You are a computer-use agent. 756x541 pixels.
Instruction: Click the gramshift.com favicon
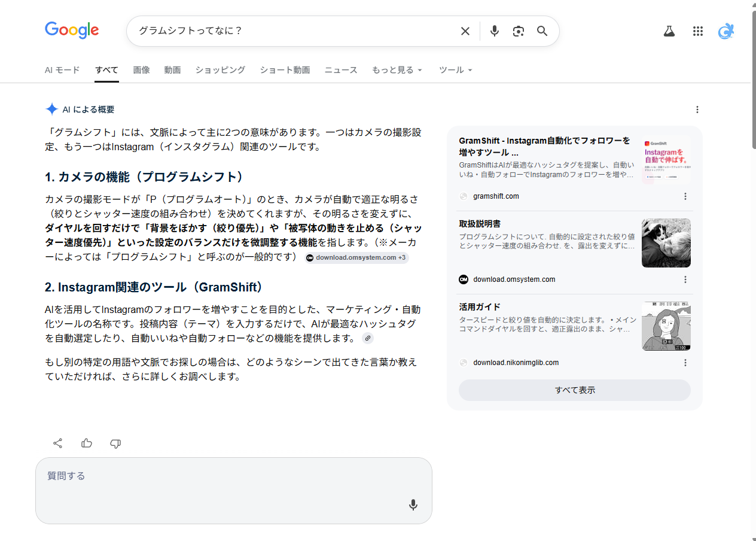pos(464,196)
